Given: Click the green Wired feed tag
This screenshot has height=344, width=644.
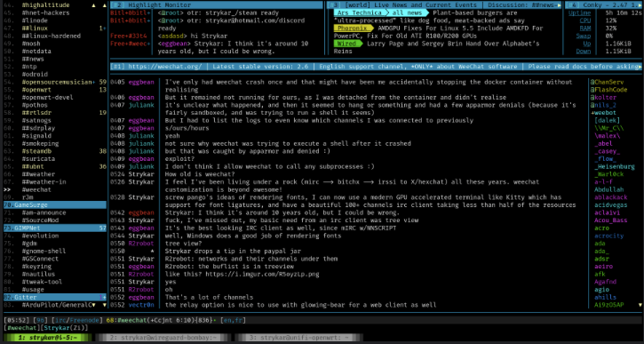Looking at the screenshot, I should 347,44.
